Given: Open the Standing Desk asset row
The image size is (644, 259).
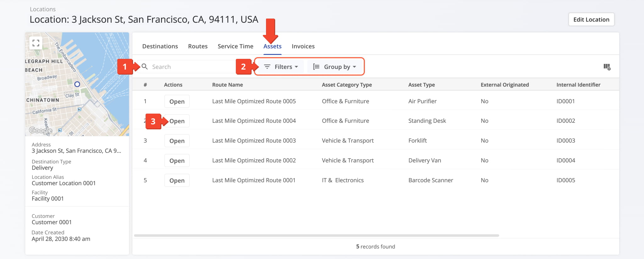Looking at the screenshot, I should (177, 121).
